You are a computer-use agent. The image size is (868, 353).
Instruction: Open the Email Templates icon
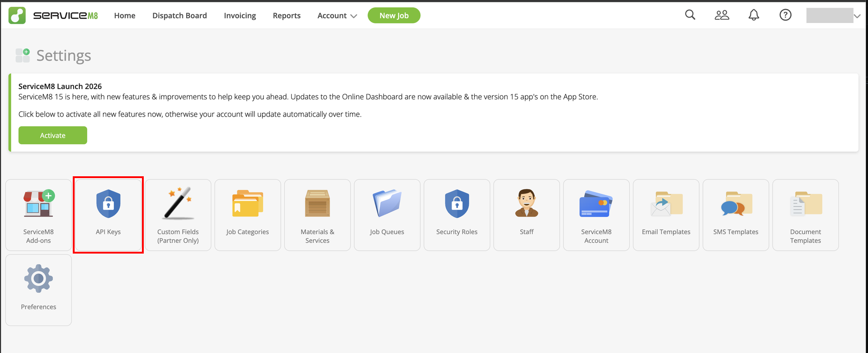pos(666,204)
